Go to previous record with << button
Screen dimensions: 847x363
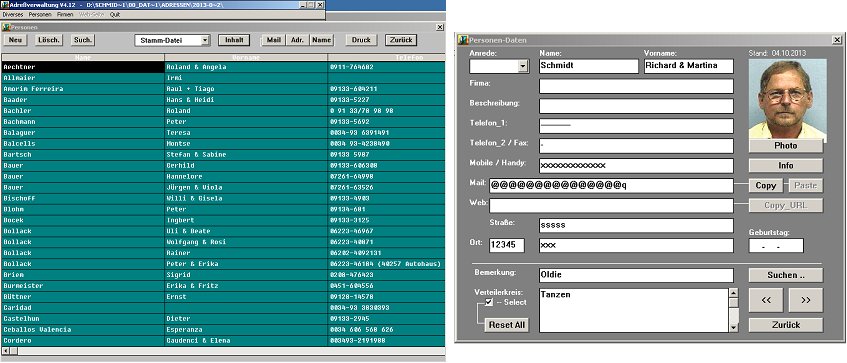(x=766, y=300)
